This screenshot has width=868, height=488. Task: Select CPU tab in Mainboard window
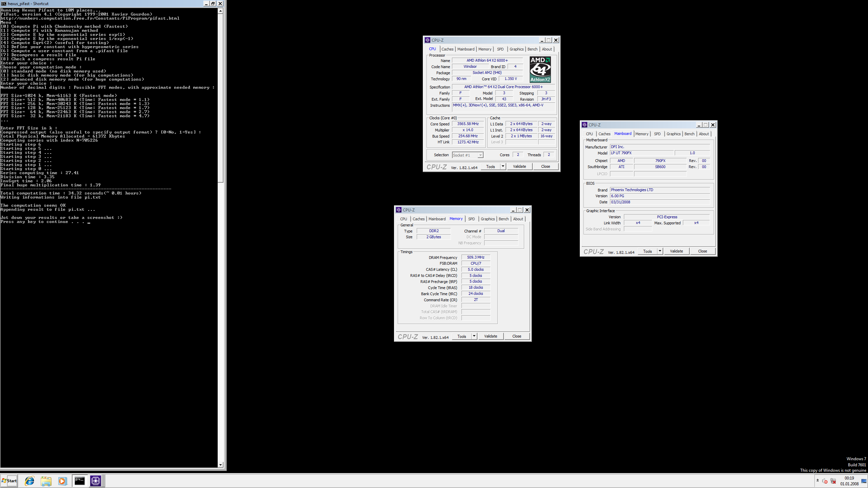point(589,134)
